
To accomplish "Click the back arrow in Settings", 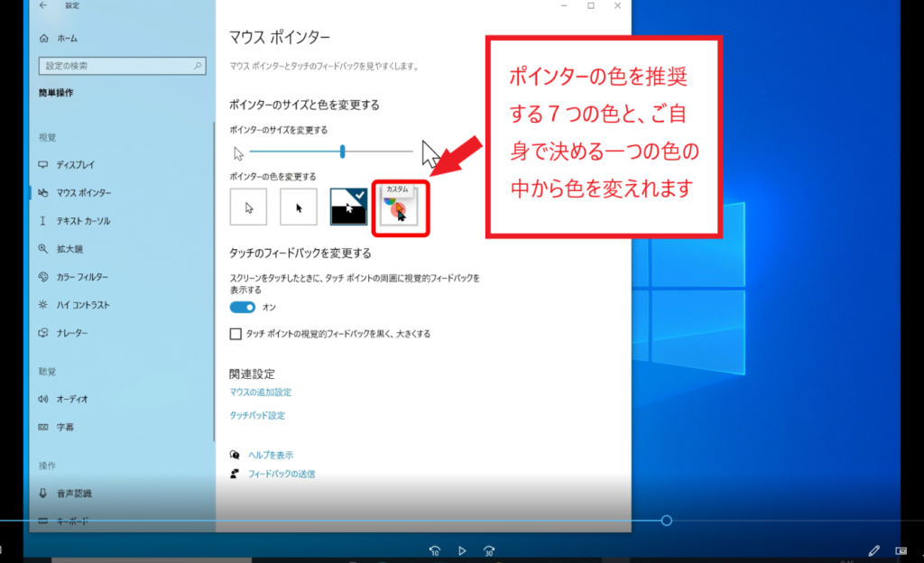I will 43,6.
